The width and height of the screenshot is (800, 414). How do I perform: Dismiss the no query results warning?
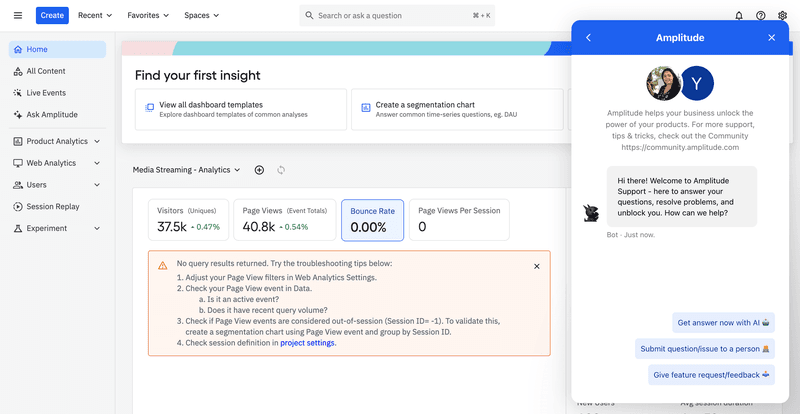(537, 266)
